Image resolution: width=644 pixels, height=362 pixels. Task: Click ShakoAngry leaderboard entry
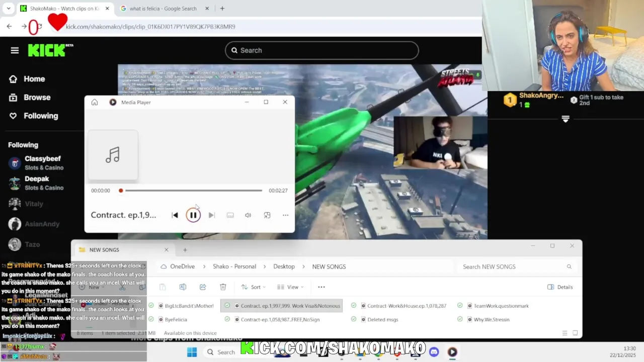534,100
